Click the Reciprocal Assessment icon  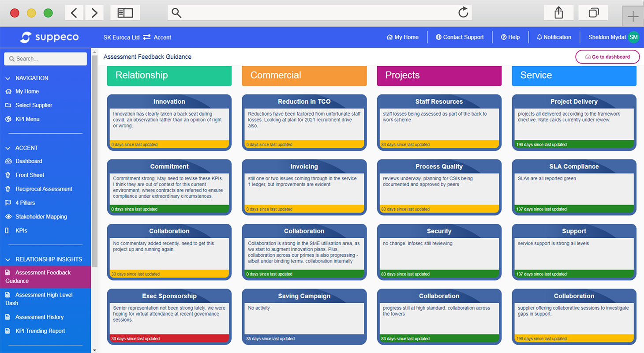pos(7,189)
